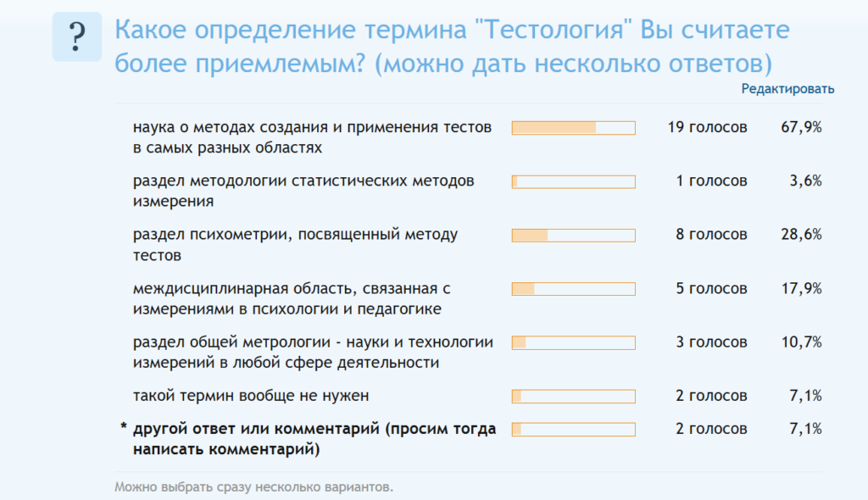Click the 3 голосов vote count

[711, 342]
